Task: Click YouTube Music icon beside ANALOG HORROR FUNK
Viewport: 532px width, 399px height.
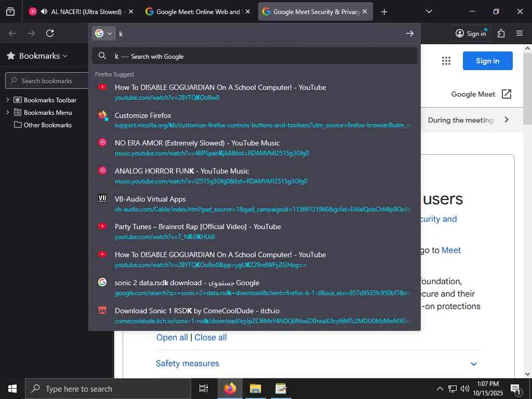Action: (x=102, y=170)
